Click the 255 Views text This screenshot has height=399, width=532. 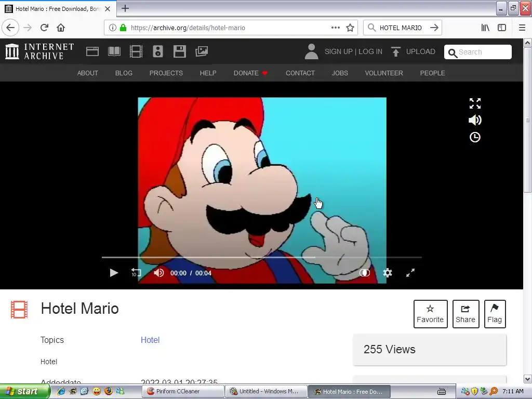click(390, 350)
